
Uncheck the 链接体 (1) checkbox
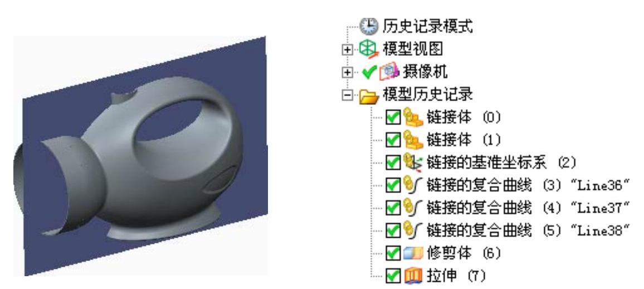393,141
